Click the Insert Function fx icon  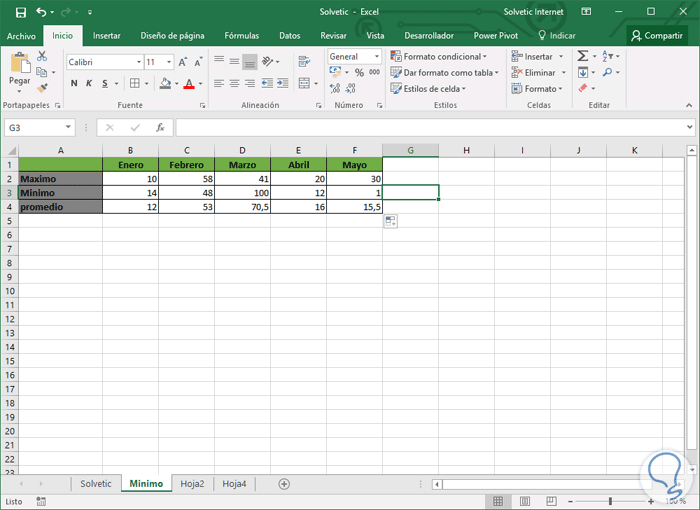(160, 128)
